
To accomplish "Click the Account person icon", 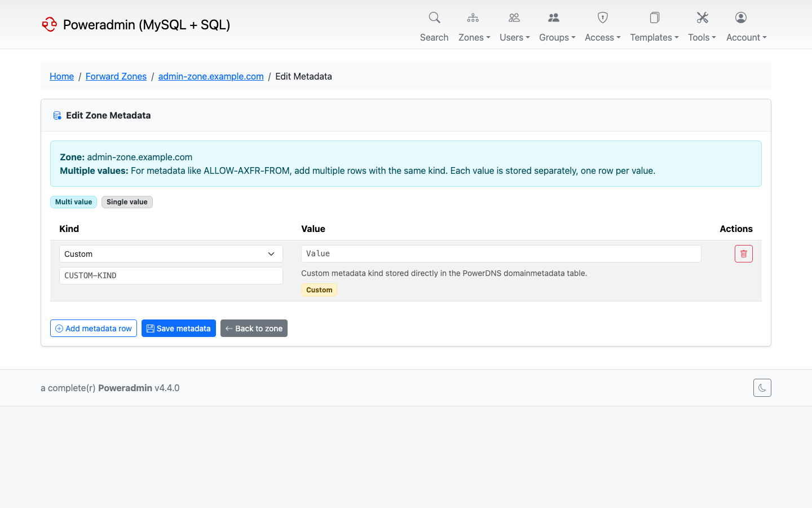I will (x=741, y=17).
